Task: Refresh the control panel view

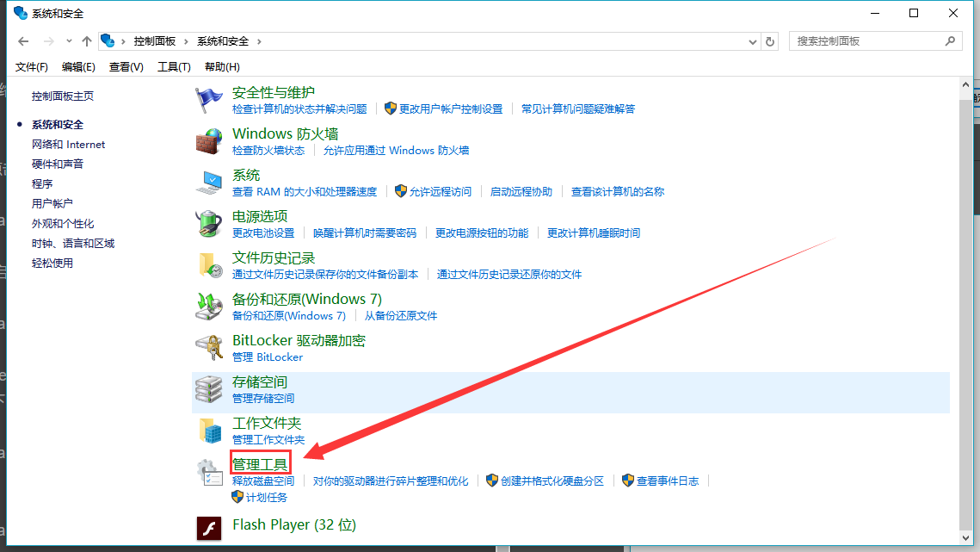Action: pos(770,41)
